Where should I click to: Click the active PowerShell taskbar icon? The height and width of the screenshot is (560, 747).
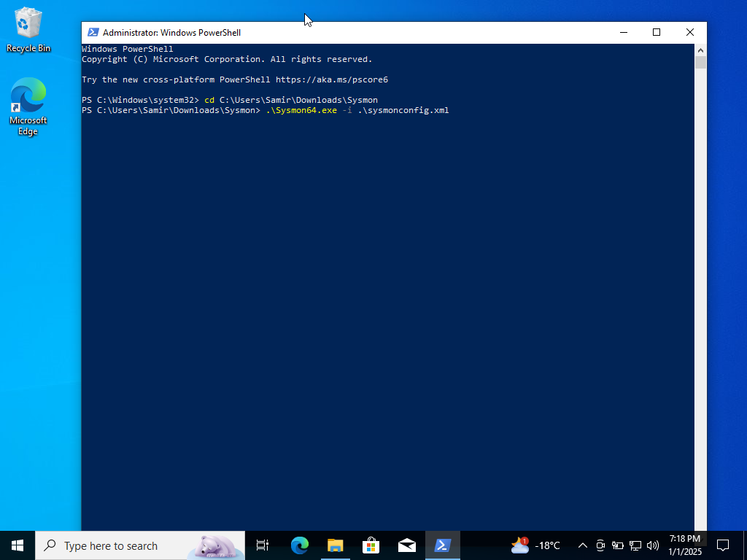click(x=443, y=545)
